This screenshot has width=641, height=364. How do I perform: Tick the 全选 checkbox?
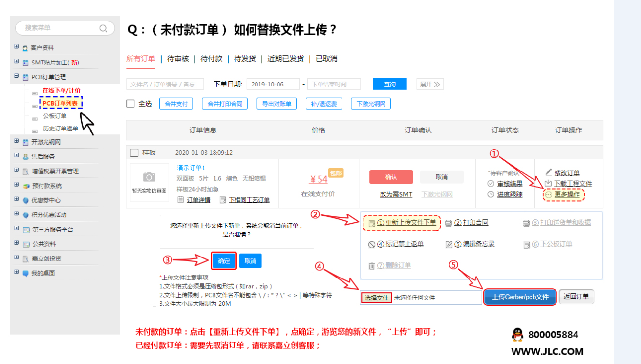130,104
